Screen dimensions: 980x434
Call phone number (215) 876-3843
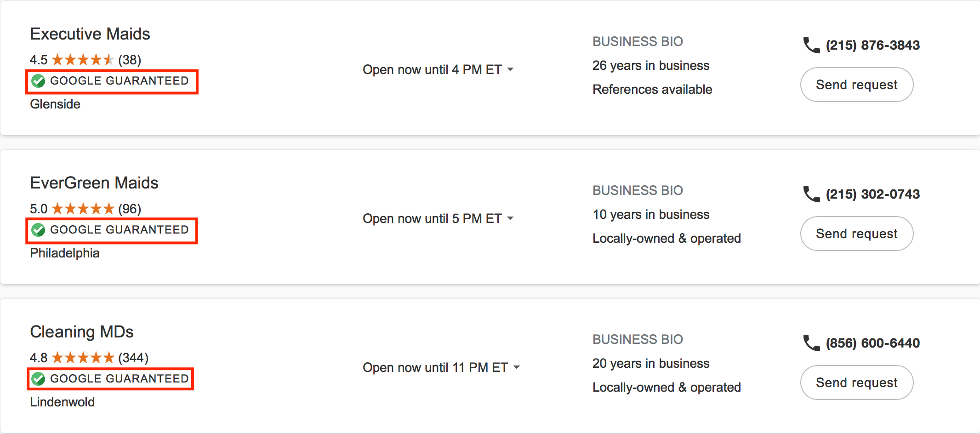coord(873,45)
